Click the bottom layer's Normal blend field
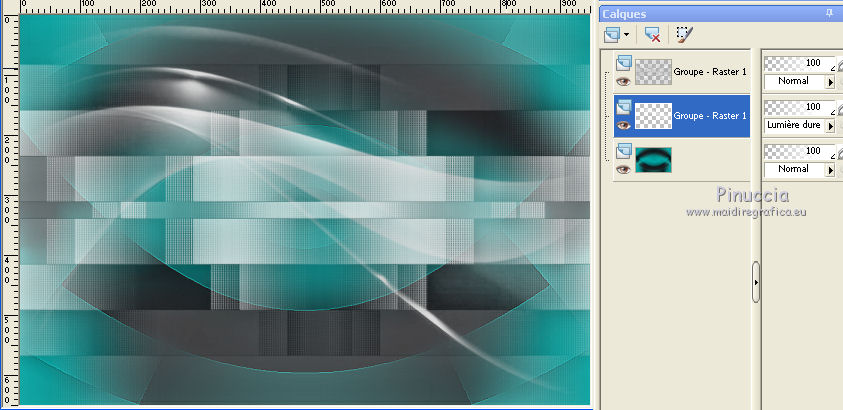The width and height of the screenshot is (843, 410). click(795, 170)
